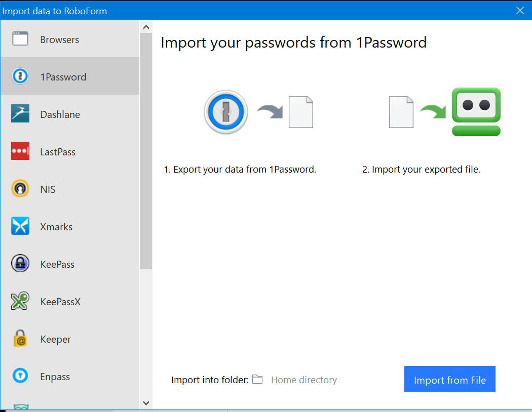Viewport: 532px width, 412px height.
Task: Select the Enpass list entry
Action: click(x=70, y=376)
